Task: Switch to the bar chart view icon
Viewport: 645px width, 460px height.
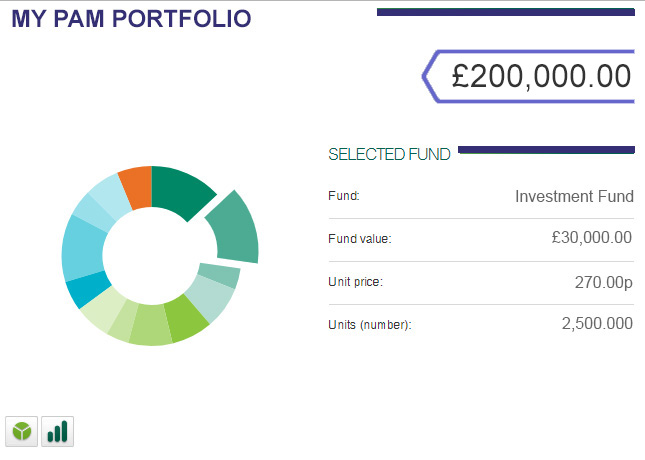Action: point(58,431)
